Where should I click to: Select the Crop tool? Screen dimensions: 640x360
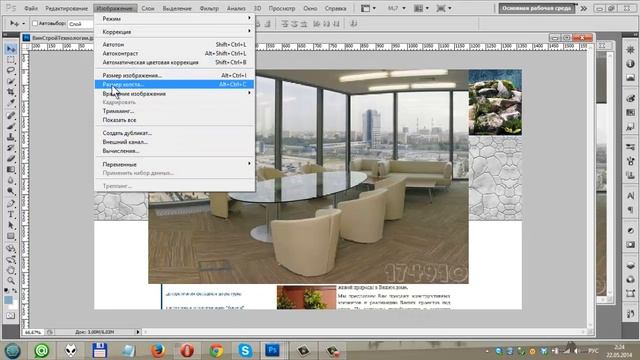tap(11, 92)
